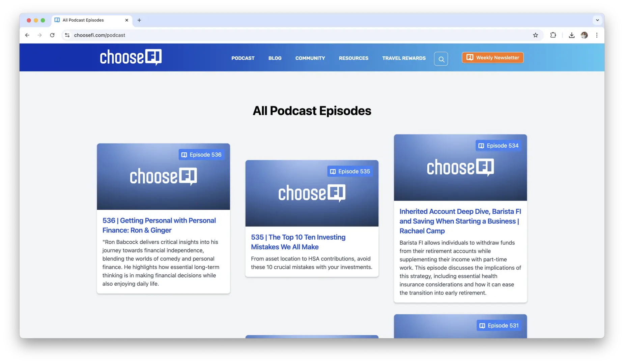
Task: Select the COMMUNITY navigation item
Action: [x=310, y=58]
